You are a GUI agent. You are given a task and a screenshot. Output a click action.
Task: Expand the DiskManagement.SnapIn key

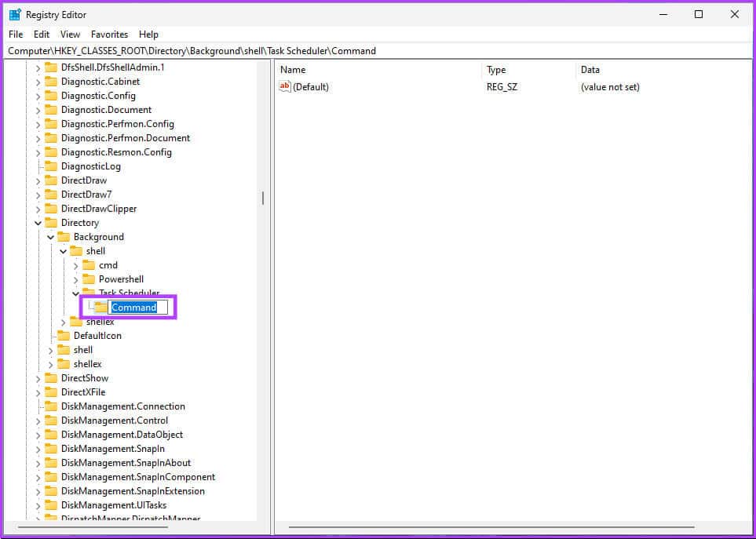38,449
